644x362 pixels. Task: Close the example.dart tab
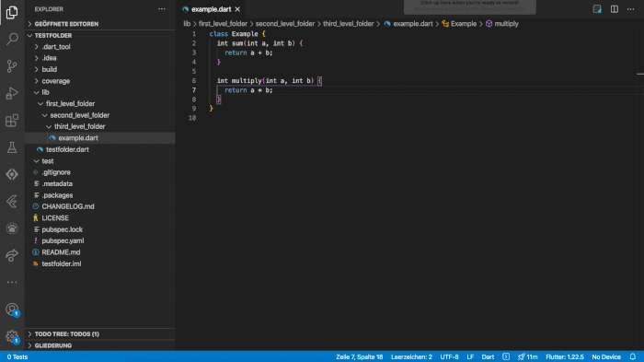point(237,9)
